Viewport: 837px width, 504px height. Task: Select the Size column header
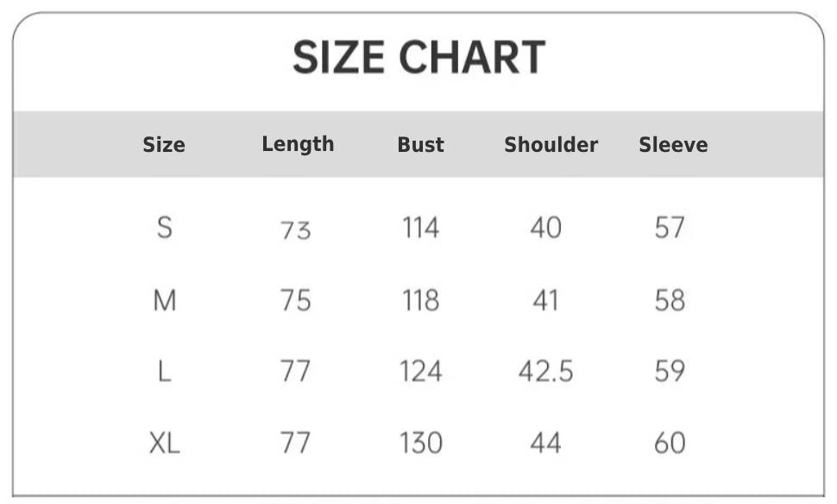[x=164, y=144]
